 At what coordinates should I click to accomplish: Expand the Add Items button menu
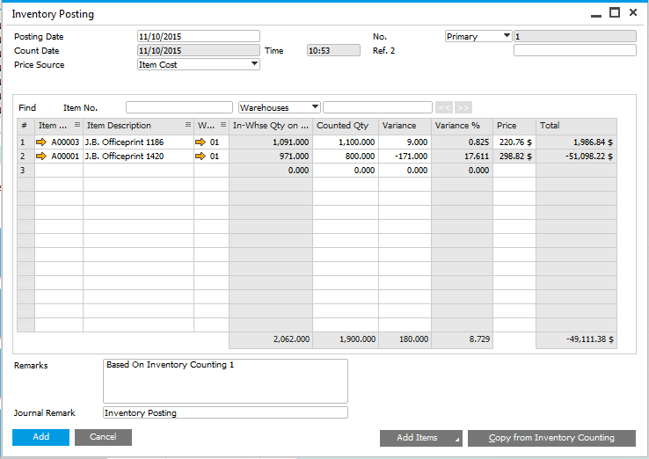coord(457,440)
